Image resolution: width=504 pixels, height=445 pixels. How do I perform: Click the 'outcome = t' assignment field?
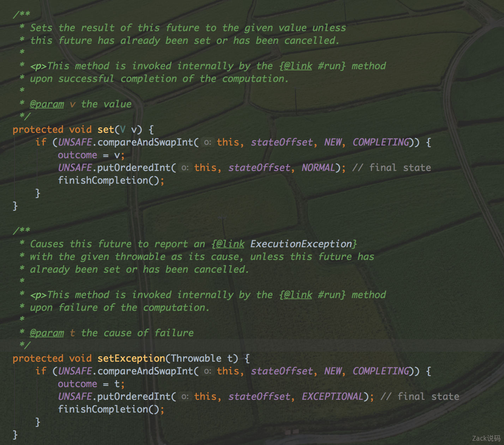tap(77, 384)
